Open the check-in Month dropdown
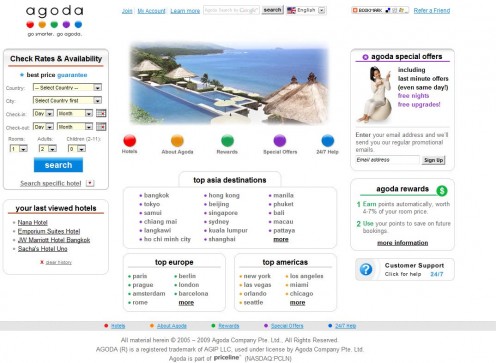This screenshot has width=496, height=363. tap(75, 113)
